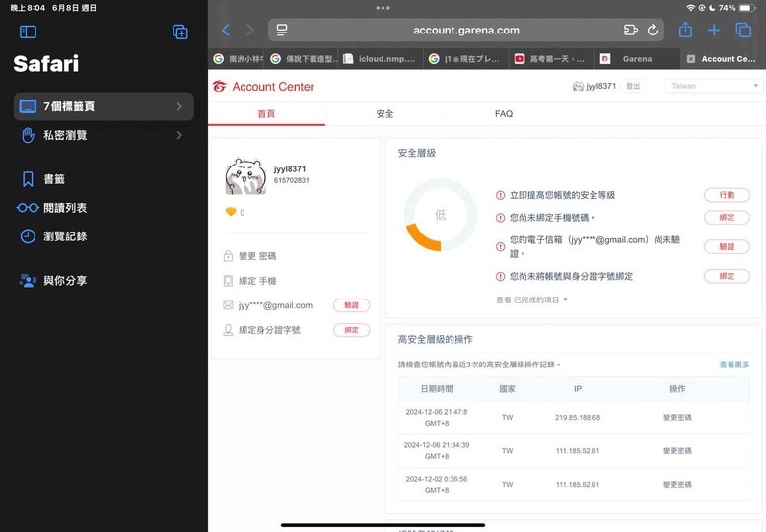The width and height of the screenshot is (766, 532).
Task: Tap the Wi-Fi indicator in the status bar
Action: (690, 8)
